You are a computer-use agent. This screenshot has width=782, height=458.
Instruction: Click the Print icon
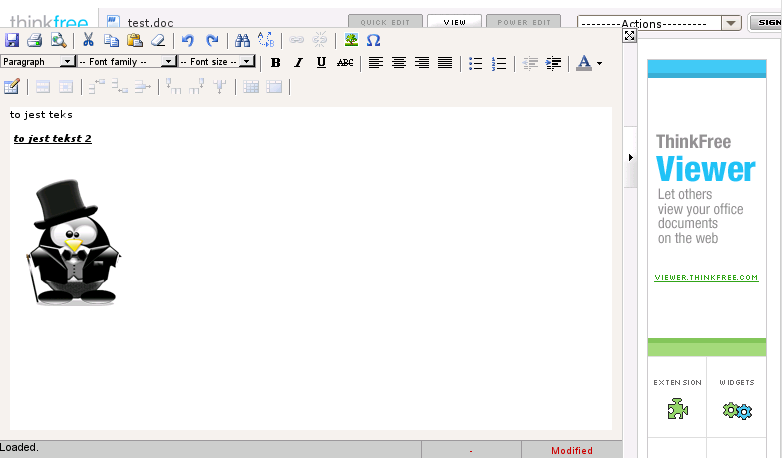[x=35, y=40]
